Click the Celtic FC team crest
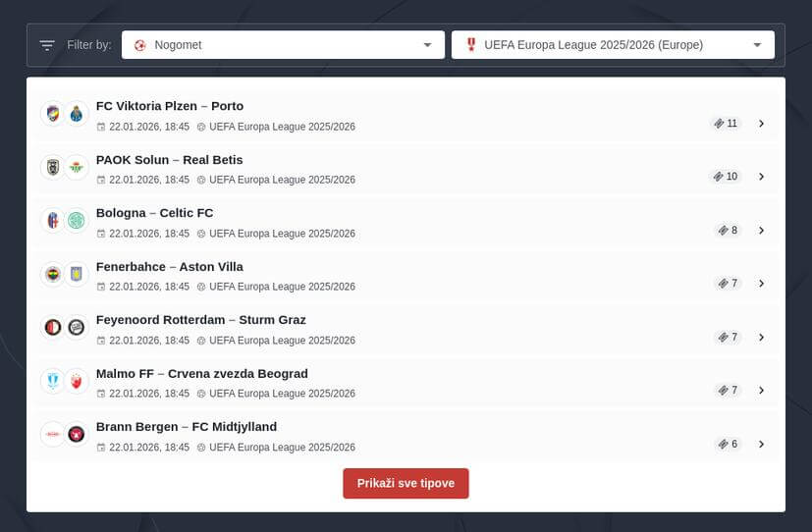 point(77,221)
